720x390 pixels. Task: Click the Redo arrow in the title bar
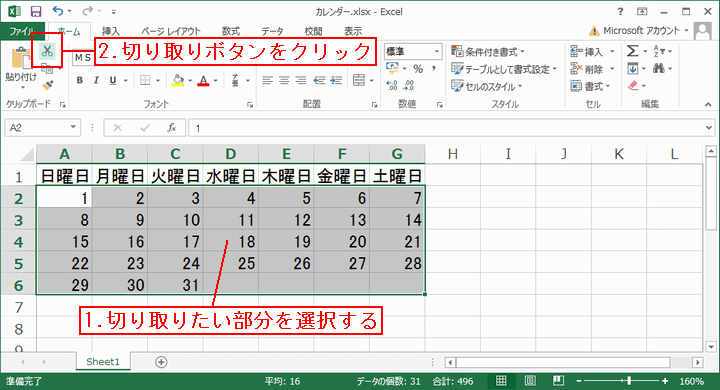88,11
